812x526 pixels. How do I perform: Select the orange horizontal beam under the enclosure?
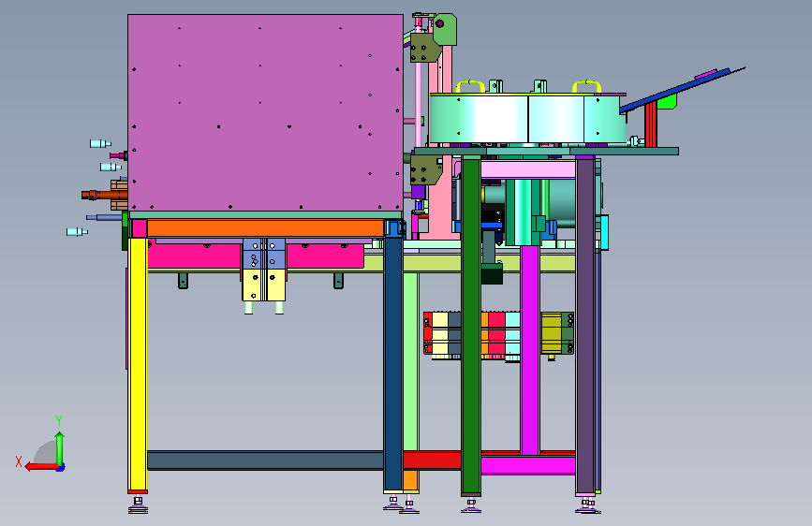pyautogui.click(x=265, y=228)
